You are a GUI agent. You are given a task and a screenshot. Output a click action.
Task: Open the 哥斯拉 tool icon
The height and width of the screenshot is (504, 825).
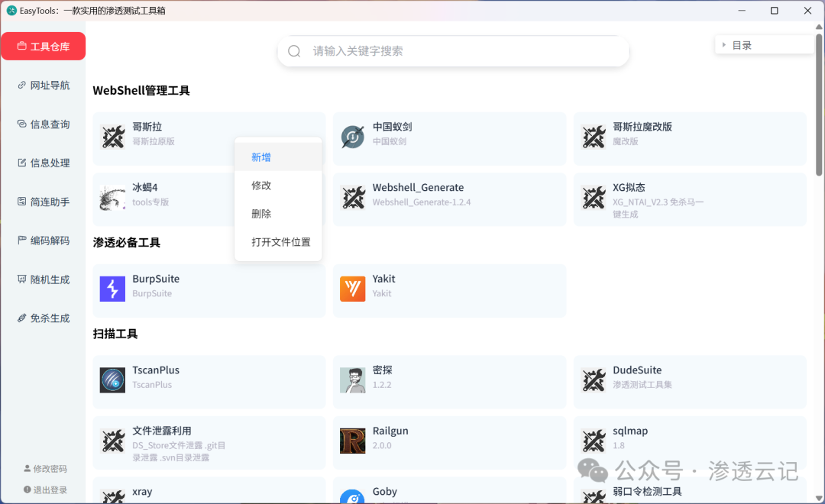click(x=112, y=137)
